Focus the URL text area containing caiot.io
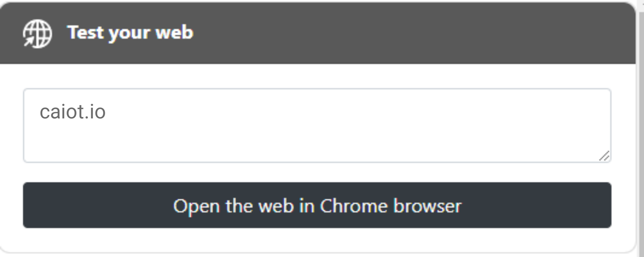Viewport: 644px width, 257px height. (317, 125)
